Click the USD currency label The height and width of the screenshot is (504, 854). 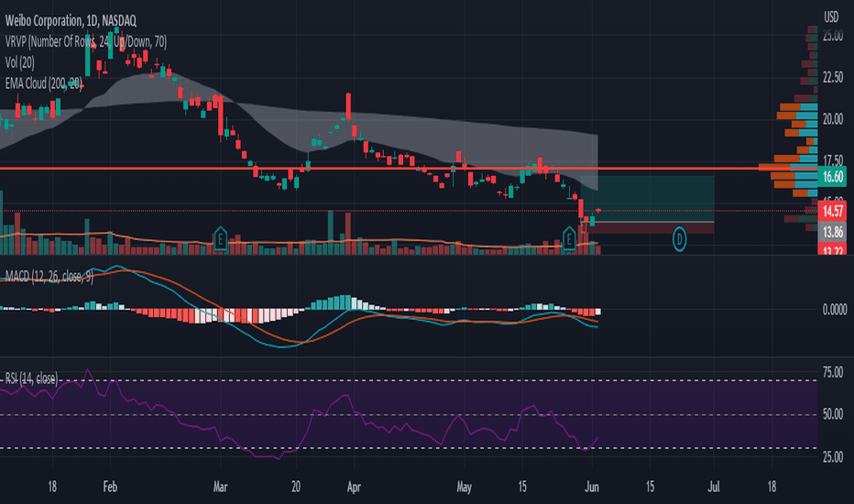tap(831, 17)
